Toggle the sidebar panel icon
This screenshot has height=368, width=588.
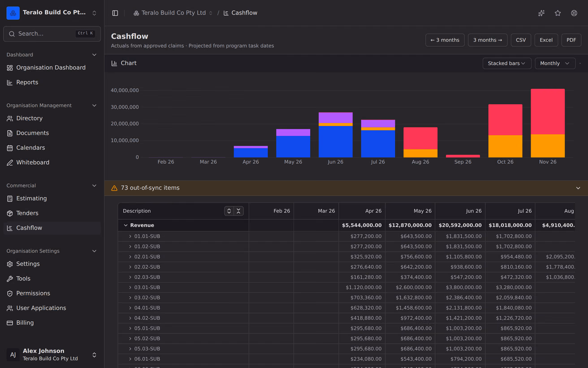115,13
